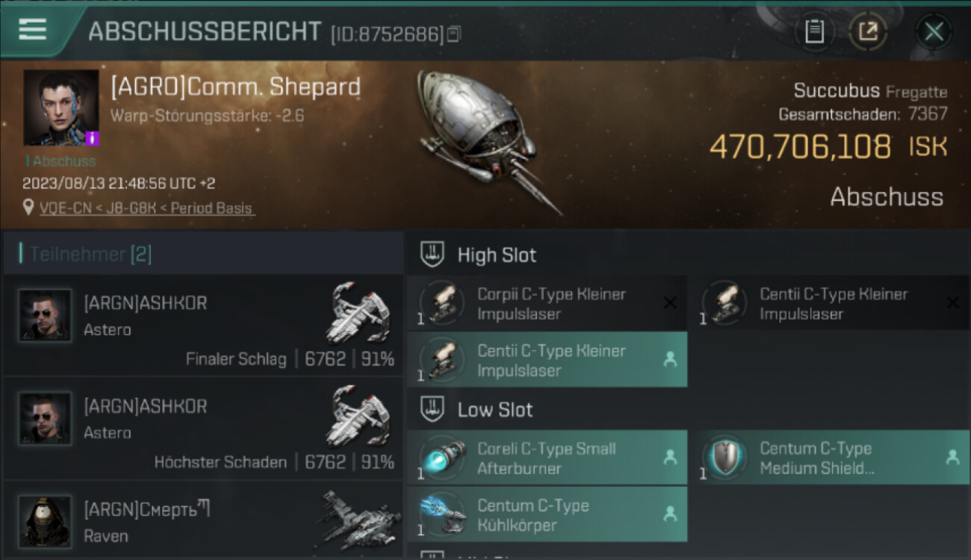
Task: Toggle person marker on Centum Medium Shield
Action: 952,458
